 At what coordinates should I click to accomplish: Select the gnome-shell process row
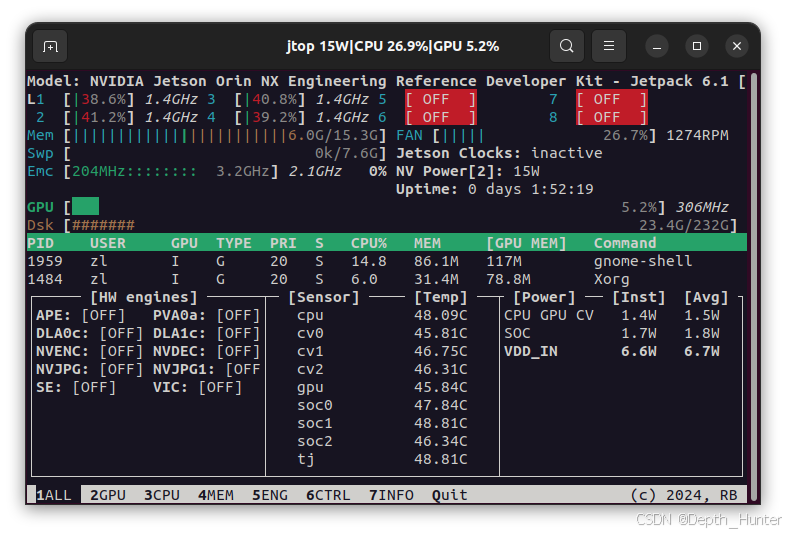[x=386, y=261]
